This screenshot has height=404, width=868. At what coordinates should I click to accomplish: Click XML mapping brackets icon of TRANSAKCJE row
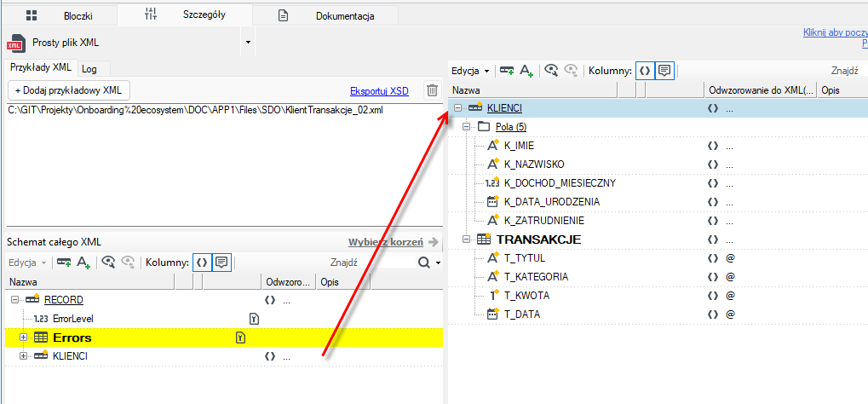click(x=713, y=240)
